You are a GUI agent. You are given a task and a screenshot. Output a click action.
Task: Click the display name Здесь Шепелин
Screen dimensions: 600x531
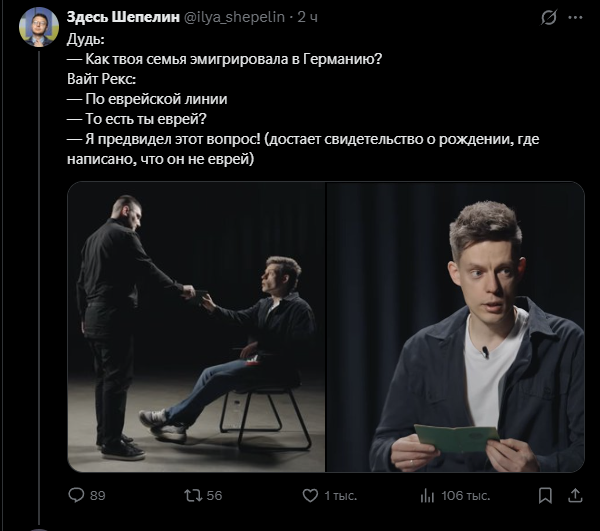pos(123,17)
